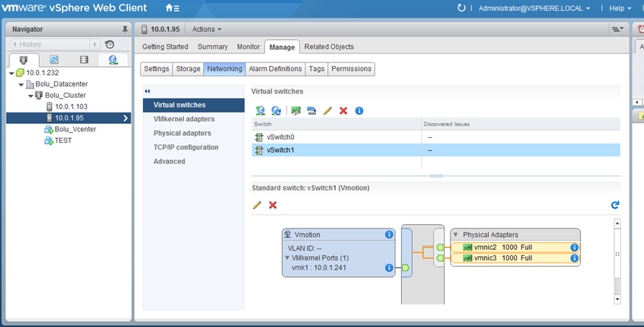This screenshot has width=644, height=327.
Task: Click Migrate VMkernel adapter icon in toolbar
Action: click(312, 110)
